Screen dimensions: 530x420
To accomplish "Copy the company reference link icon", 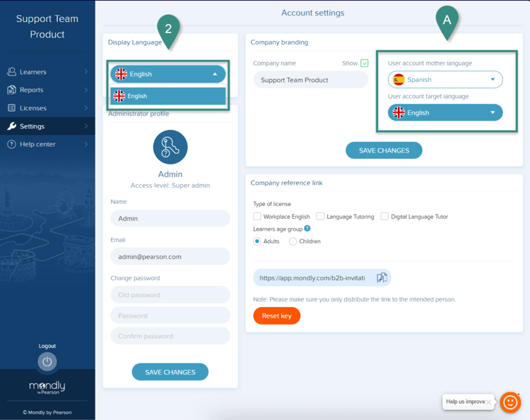I will (382, 277).
